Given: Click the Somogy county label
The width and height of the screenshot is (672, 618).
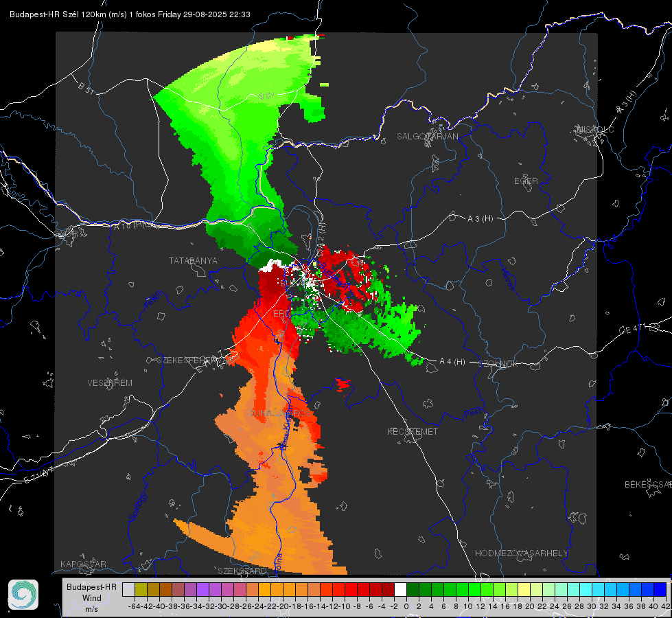Looking at the screenshot, I should 137,507.
